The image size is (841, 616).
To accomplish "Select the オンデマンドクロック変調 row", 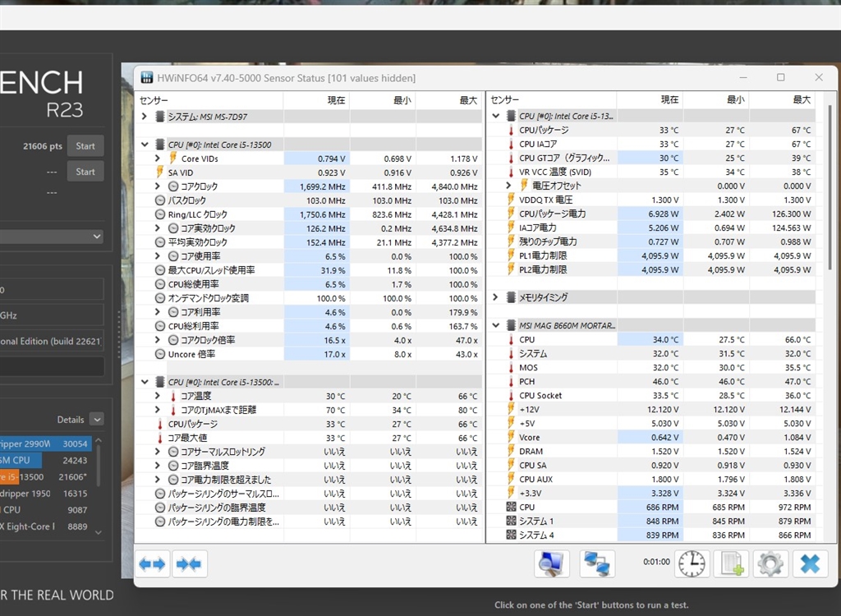I will click(309, 298).
